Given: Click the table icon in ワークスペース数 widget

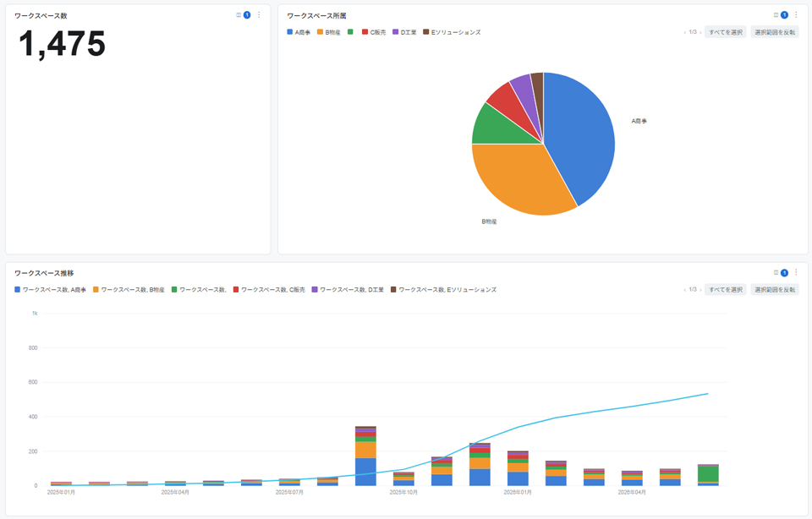Looking at the screenshot, I should point(239,15).
